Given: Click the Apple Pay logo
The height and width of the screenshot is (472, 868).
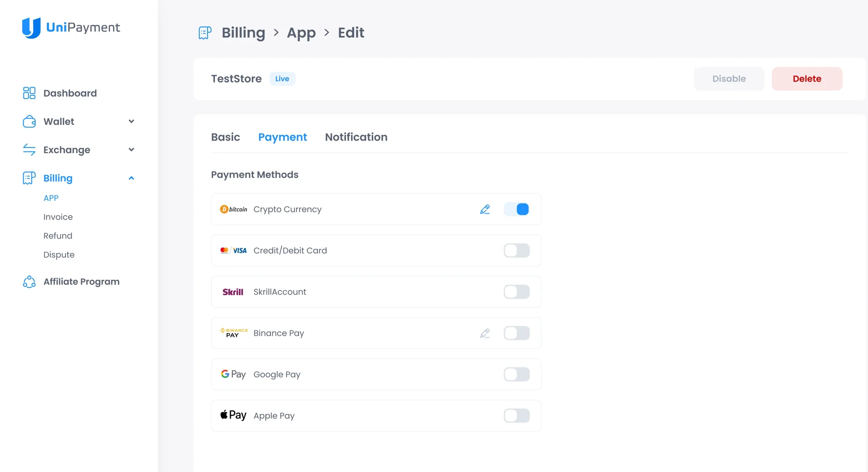Looking at the screenshot, I should click(233, 415).
